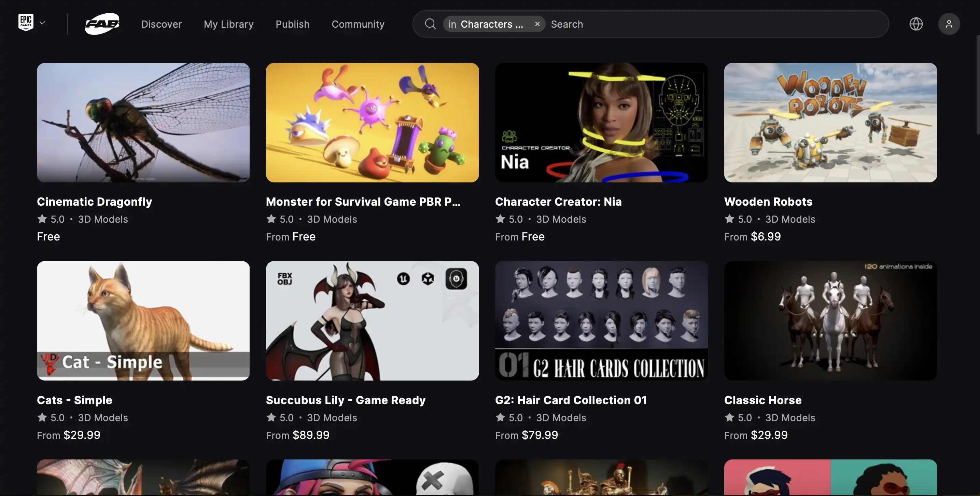The width and height of the screenshot is (980, 496).
Task: Open the Publish page
Action: pyautogui.click(x=293, y=24)
